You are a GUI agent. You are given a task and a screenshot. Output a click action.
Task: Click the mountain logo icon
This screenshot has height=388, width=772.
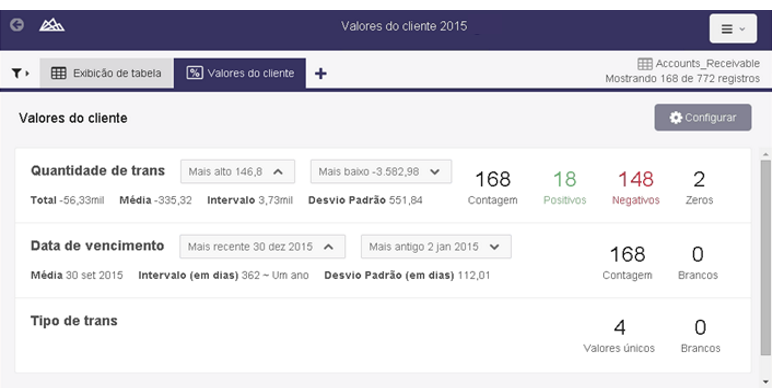pos(52,25)
